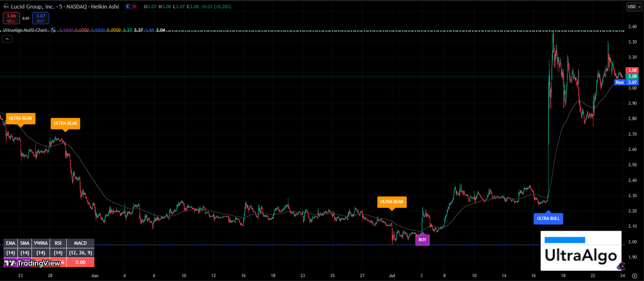644x281 pixels.
Task: Click the UltraAlgo Multi-Chart indicator status icon
Action: 53,30
